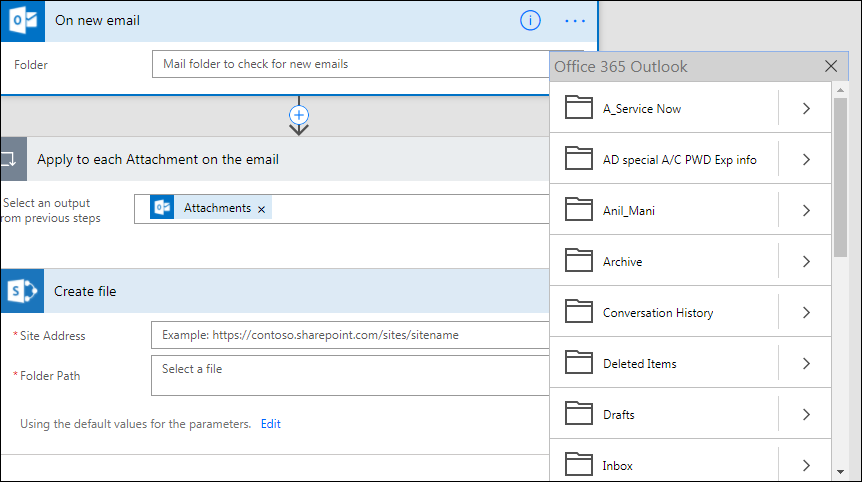The height and width of the screenshot is (482, 862).
Task: Select the Drafts folder
Action: (664, 414)
